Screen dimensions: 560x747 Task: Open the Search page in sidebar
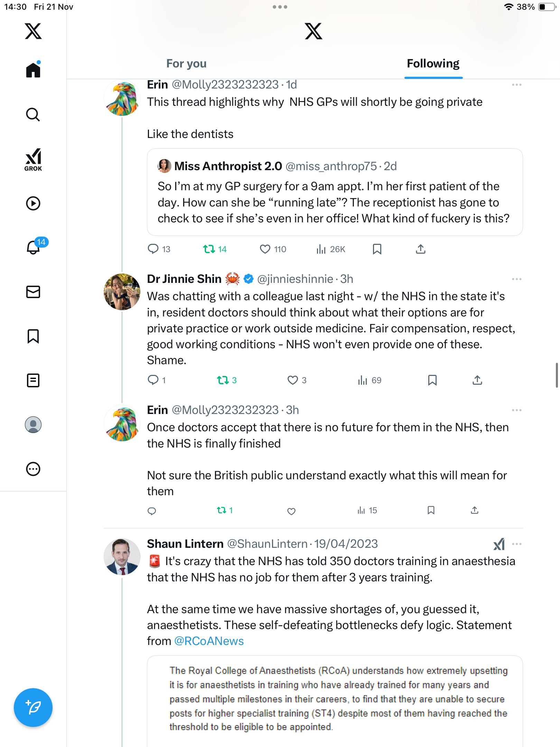(x=33, y=115)
